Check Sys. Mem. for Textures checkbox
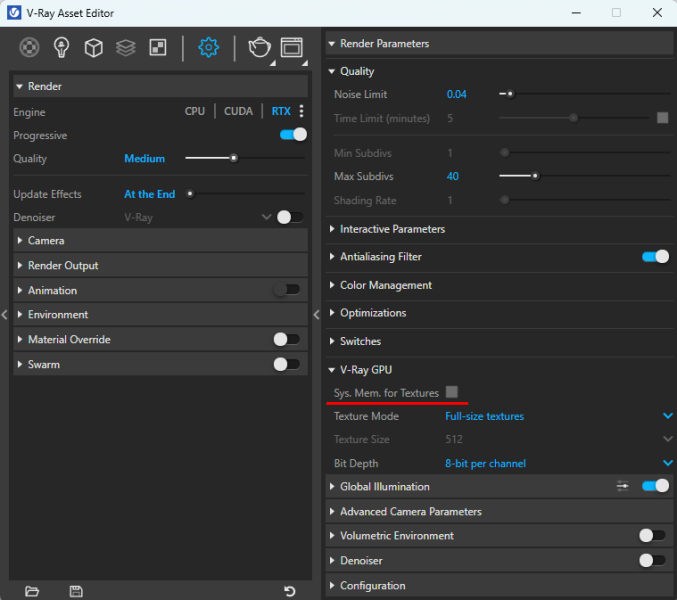The width and height of the screenshot is (677, 600). (x=452, y=392)
